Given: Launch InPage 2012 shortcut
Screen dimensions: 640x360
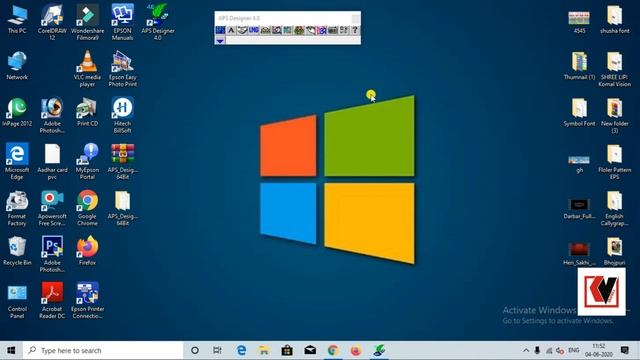Looking at the screenshot, I should point(17,112).
